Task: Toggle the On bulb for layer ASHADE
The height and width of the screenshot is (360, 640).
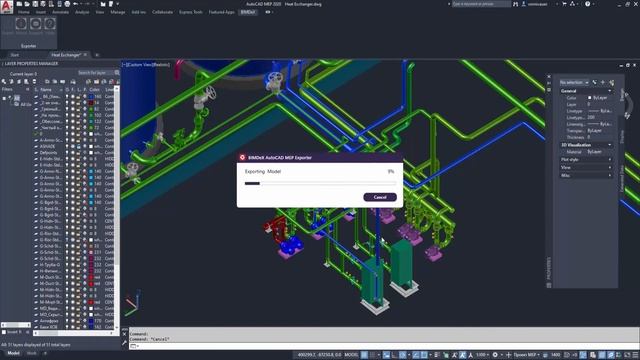Action: coord(67,146)
